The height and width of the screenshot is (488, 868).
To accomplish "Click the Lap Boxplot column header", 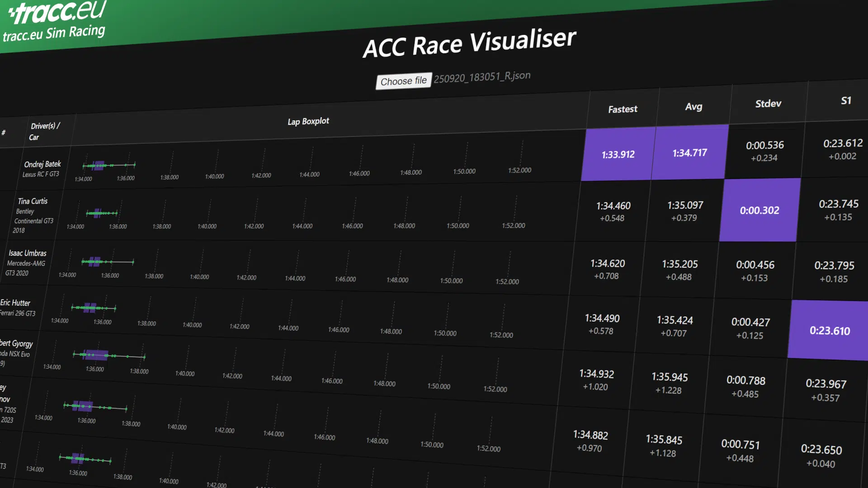I will pos(308,122).
